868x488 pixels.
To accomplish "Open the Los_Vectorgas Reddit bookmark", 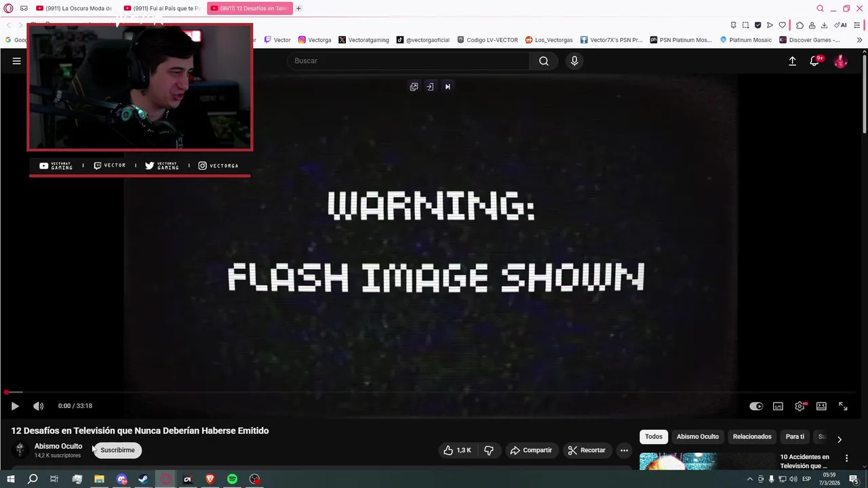I will click(x=549, y=40).
